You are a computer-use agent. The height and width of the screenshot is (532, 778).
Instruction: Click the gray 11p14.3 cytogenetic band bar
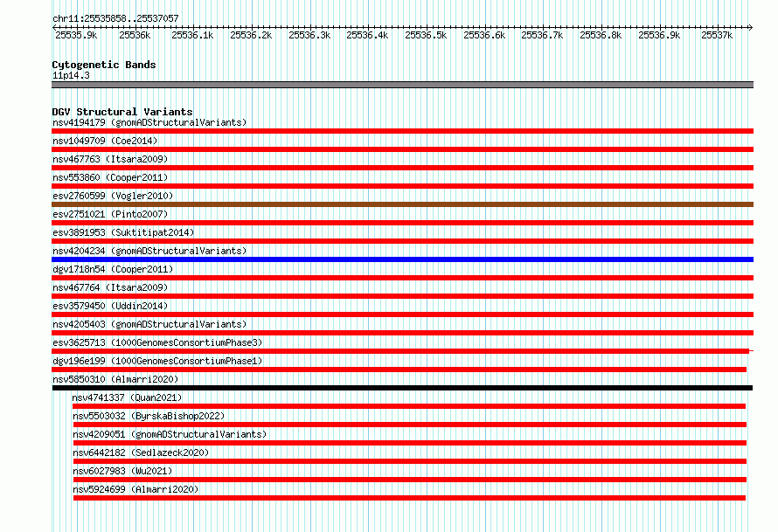click(402, 85)
